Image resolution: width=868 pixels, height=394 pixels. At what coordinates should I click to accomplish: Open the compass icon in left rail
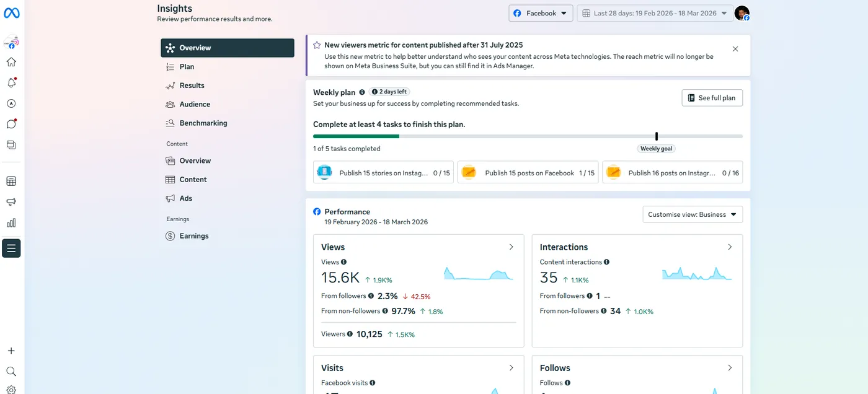coord(11,103)
